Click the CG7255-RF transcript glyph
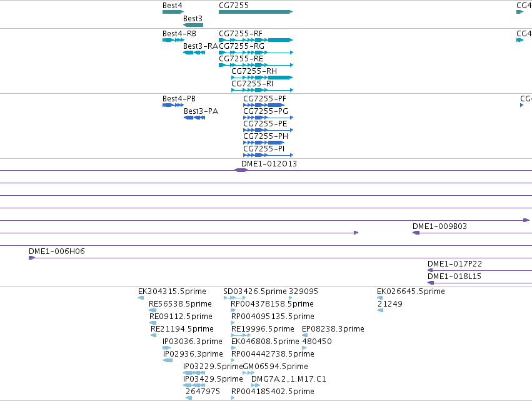Image resolution: width=532 pixels, height=401 pixels. tap(256, 40)
